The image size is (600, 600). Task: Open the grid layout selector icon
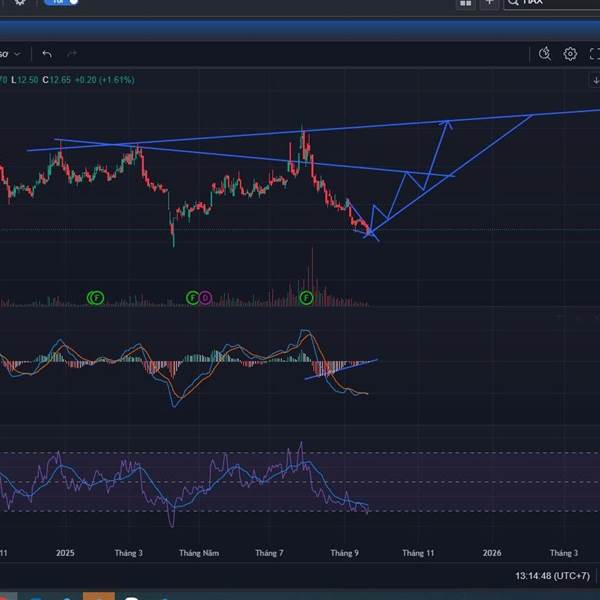(x=465, y=3)
